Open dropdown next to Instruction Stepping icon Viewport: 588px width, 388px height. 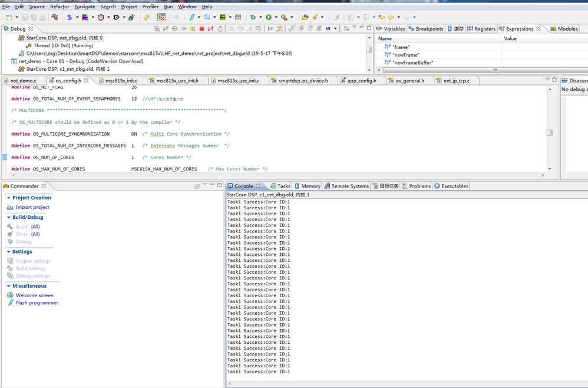tap(335, 28)
